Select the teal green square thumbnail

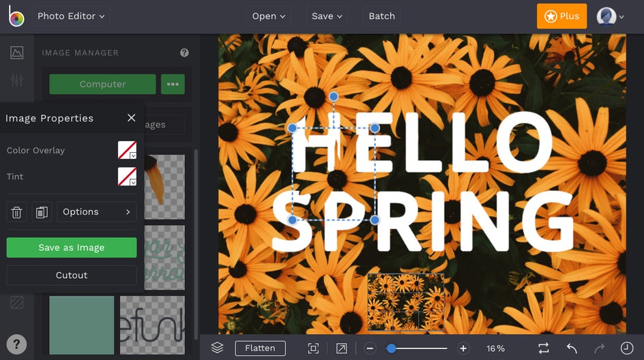coord(82,325)
